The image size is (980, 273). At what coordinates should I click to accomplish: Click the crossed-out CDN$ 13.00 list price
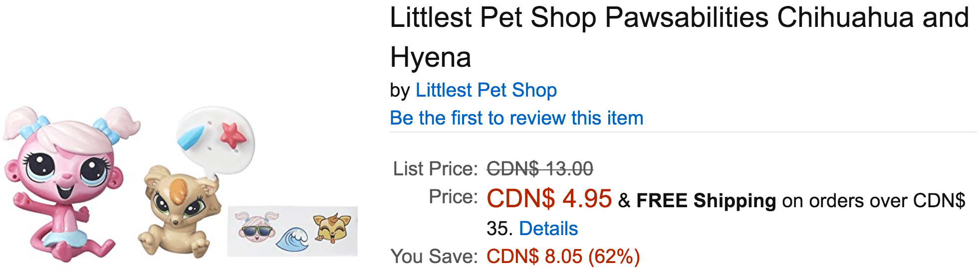click(540, 169)
